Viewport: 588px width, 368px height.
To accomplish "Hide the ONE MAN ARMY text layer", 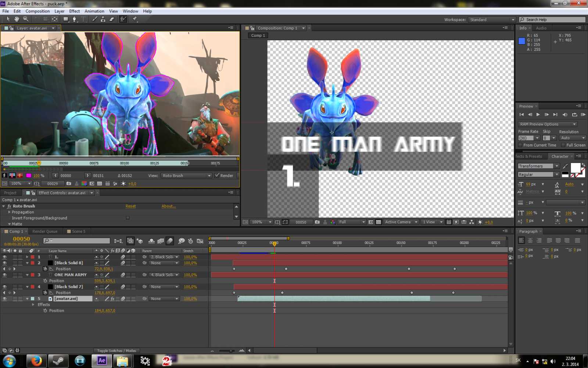I will point(4,275).
